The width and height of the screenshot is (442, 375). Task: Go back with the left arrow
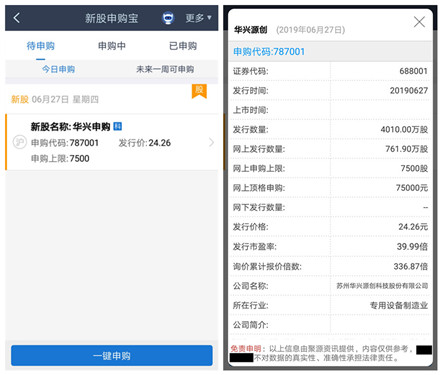pos(17,18)
